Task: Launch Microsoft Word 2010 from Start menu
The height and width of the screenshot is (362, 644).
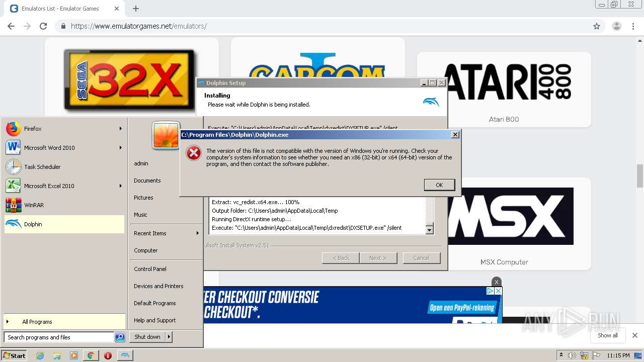Action: tap(64, 148)
